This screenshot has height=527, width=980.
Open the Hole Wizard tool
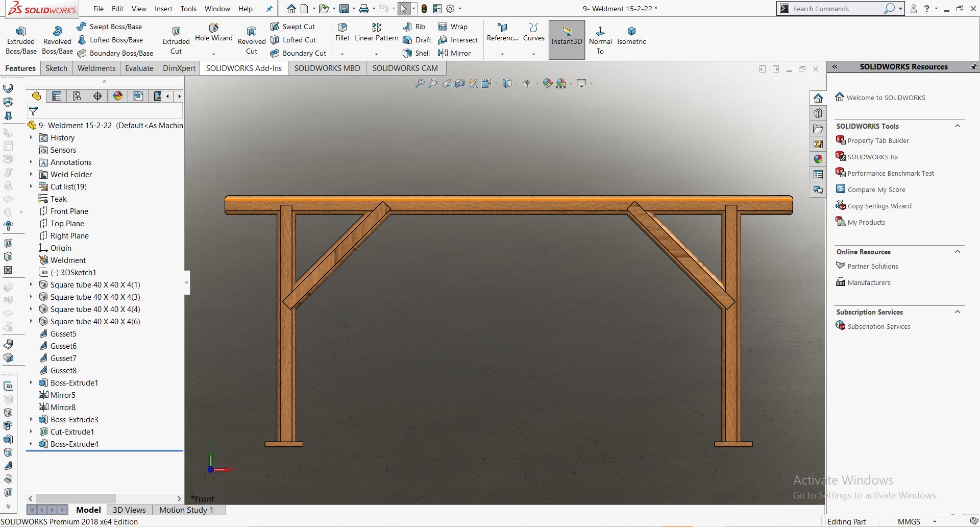coord(214,33)
